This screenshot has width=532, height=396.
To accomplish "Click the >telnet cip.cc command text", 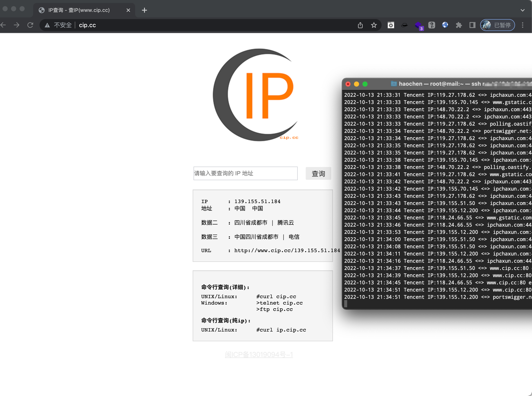I will [x=280, y=303].
